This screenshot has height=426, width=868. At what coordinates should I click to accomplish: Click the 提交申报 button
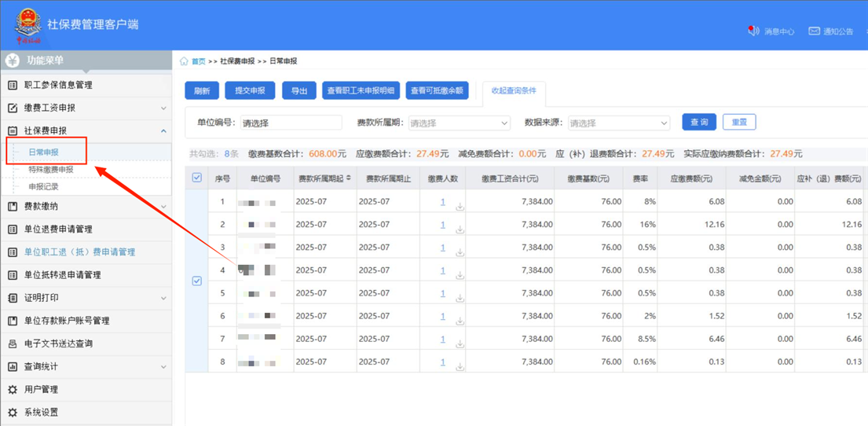[x=250, y=91]
